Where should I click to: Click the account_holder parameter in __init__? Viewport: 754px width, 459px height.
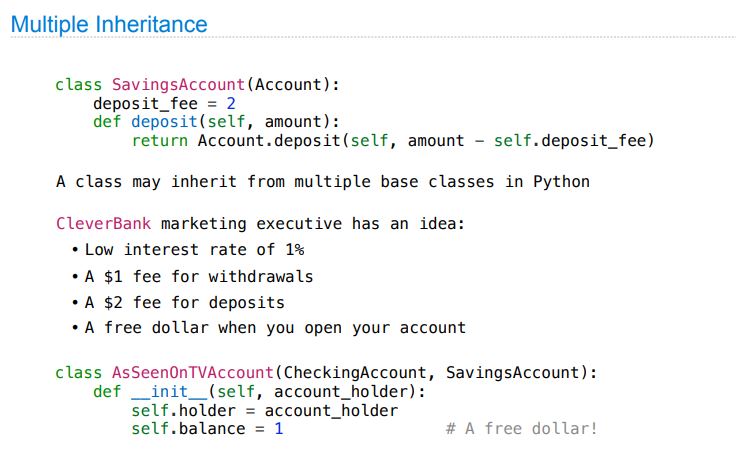click(340, 392)
